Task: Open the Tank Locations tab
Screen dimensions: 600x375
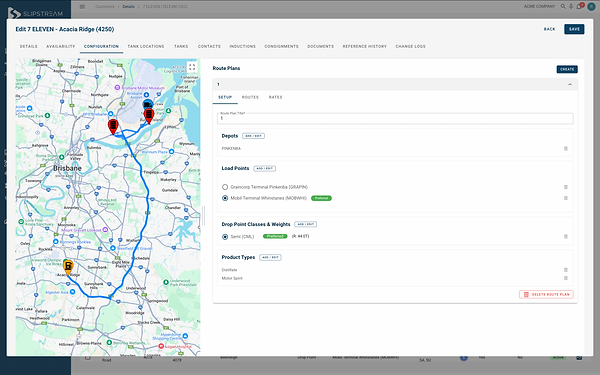Action: (146, 46)
